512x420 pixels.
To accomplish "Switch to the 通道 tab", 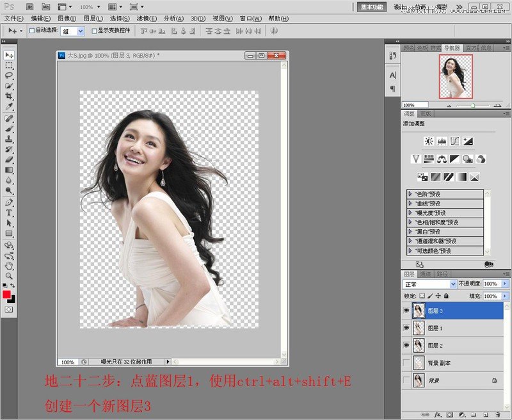I will [425, 273].
